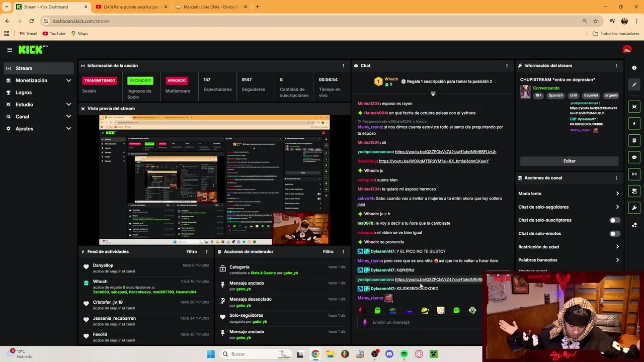644x362 pixels.
Task: Open Discord from the taskbar
Action: (x=389, y=354)
